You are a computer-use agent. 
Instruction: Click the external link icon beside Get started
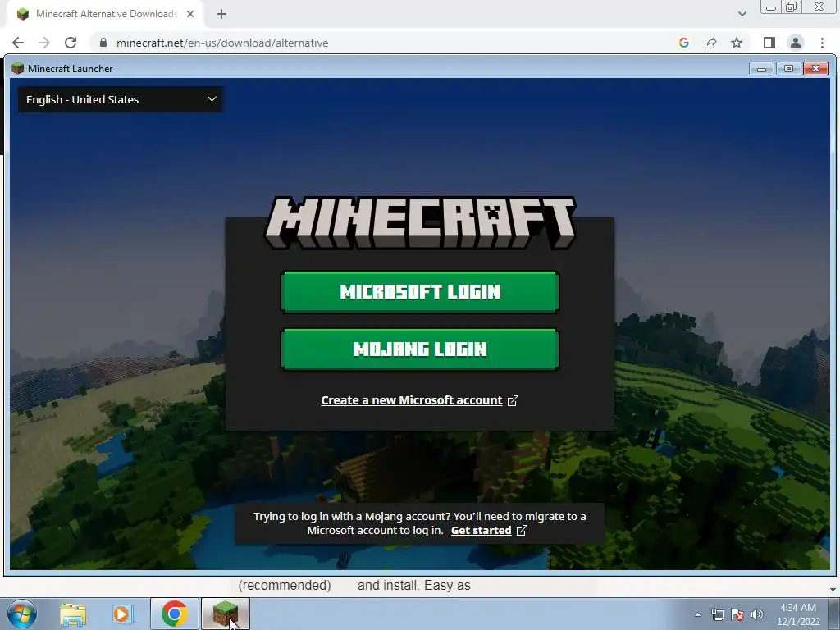(x=522, y=531)
